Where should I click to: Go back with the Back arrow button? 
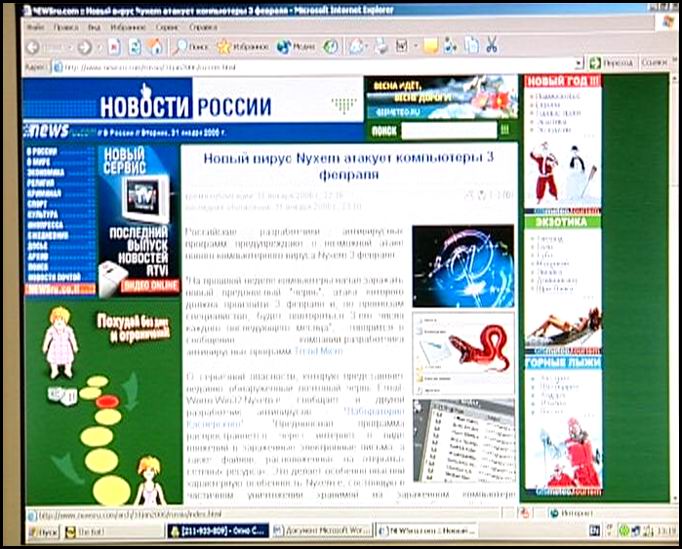tap(33, 47)
